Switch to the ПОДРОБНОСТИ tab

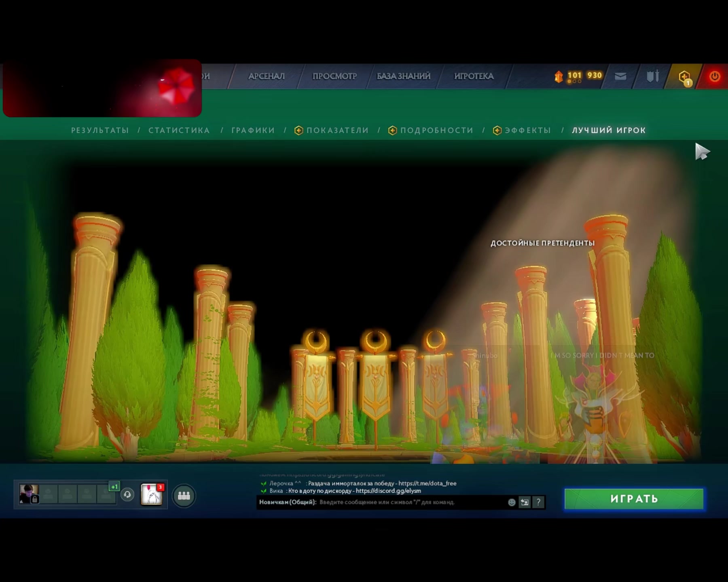pyautogui.click(x=437, y=131)
